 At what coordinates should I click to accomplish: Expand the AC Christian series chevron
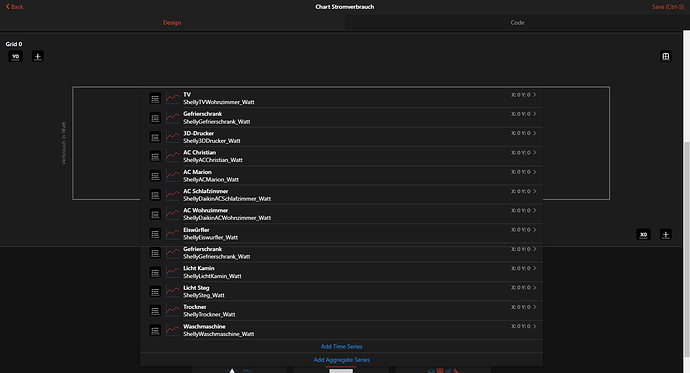pyautogui.click(x=535, y=153)
